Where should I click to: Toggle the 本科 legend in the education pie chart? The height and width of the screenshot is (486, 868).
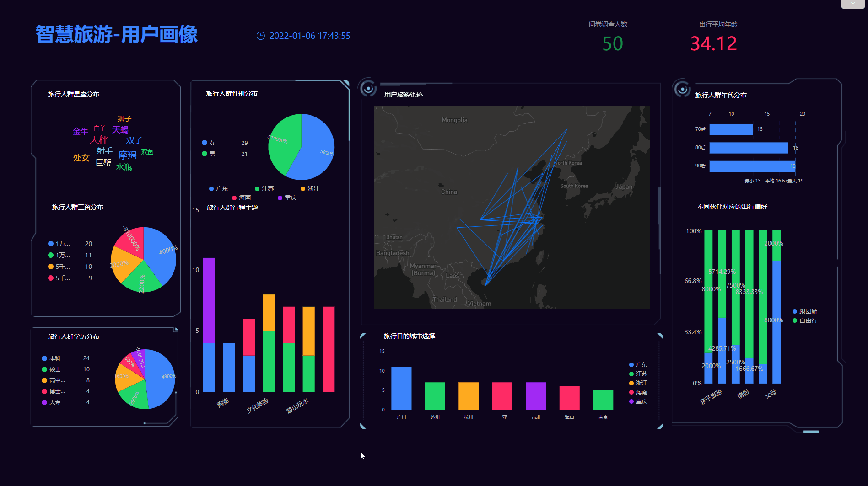click(x=50, y=358)
